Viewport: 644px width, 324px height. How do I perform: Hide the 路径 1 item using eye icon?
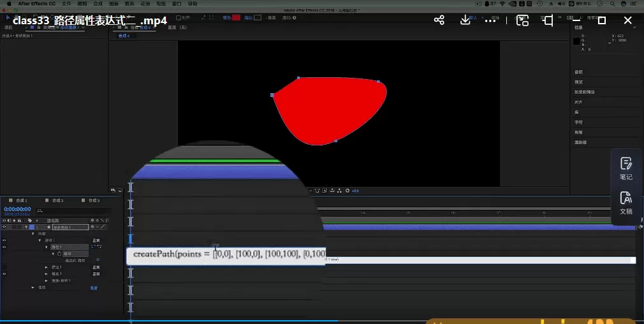4,247
